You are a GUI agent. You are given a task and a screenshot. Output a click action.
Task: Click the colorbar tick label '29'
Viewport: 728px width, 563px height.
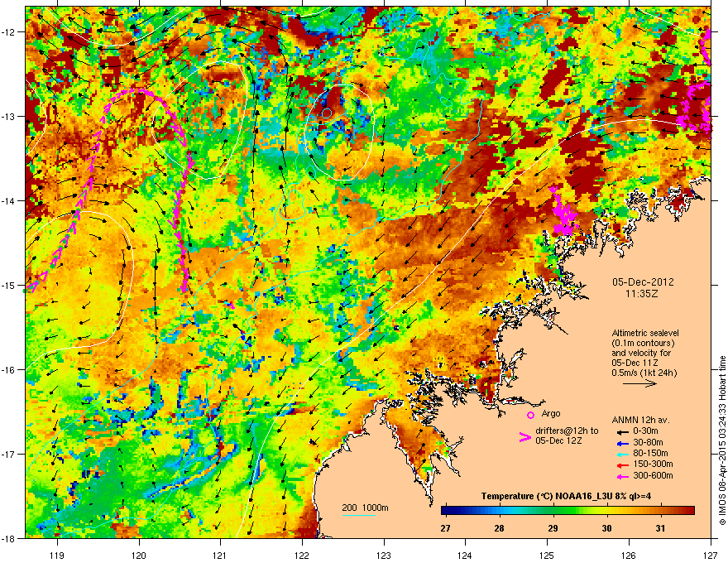[x=553, y=528]
